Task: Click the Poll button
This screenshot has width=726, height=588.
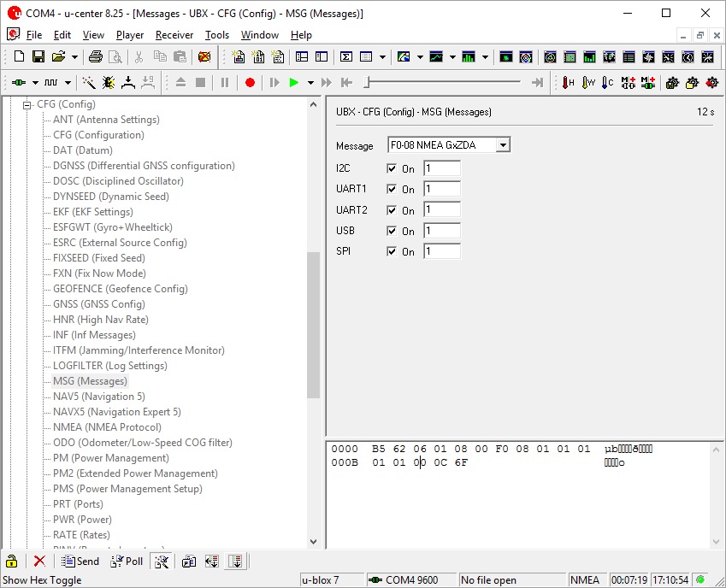Action: click(127, 562)
